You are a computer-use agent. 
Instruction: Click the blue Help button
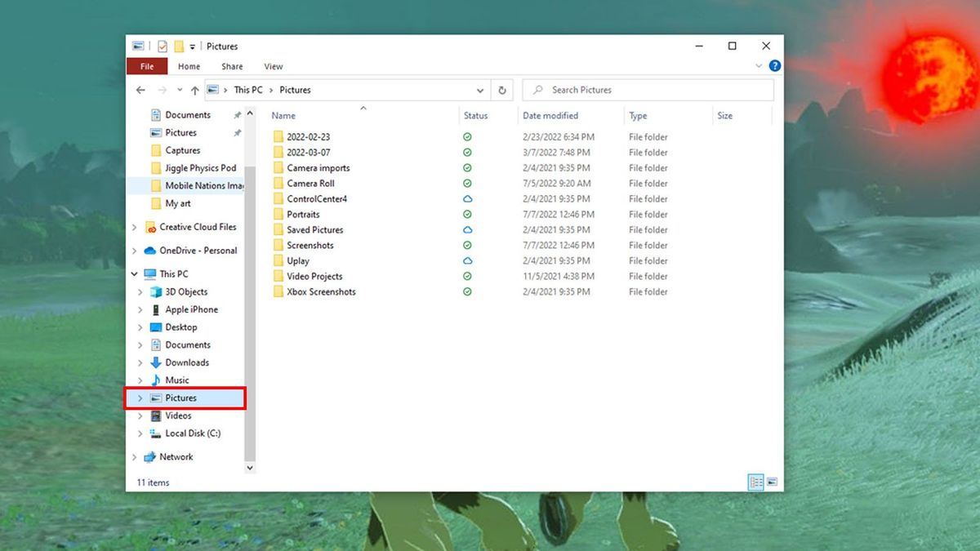click(773, 66)
